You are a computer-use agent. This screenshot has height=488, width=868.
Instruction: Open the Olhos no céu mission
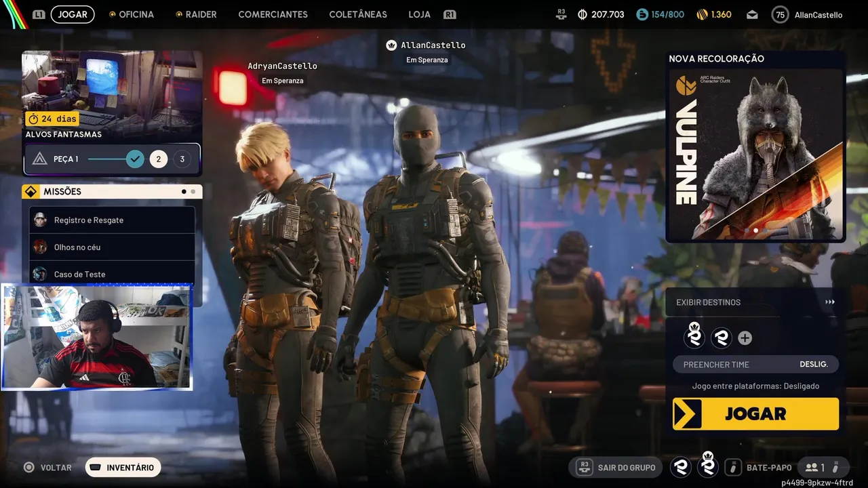pos(113,247)
